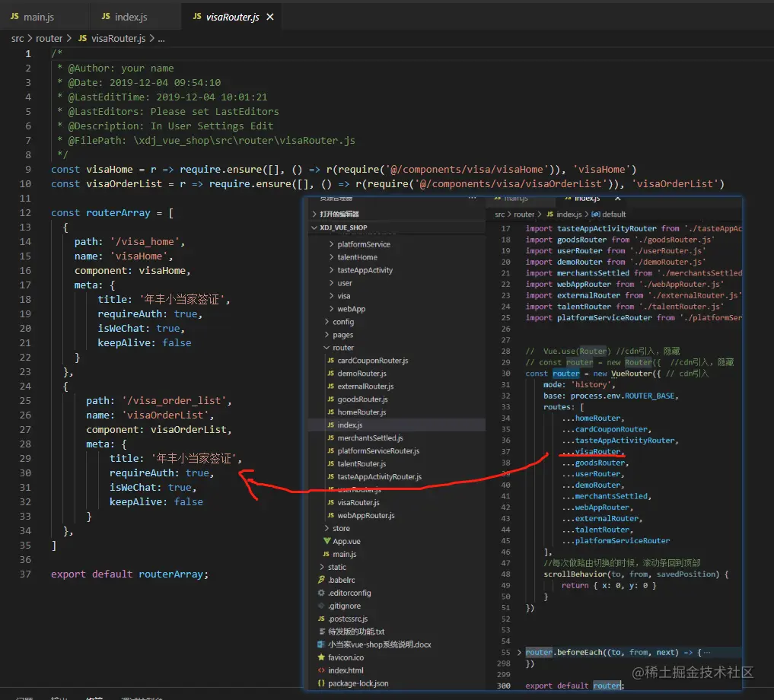Click the Vue icon of App.vue

pos(326,541)
